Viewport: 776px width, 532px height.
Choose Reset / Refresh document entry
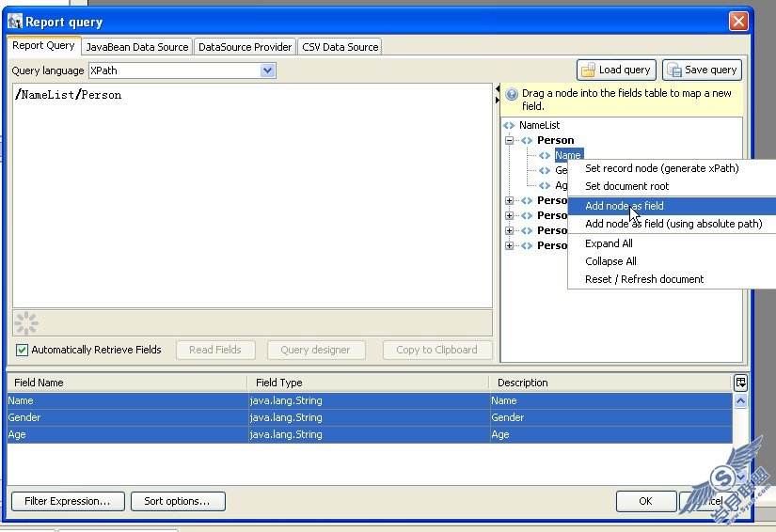point(672,279)
